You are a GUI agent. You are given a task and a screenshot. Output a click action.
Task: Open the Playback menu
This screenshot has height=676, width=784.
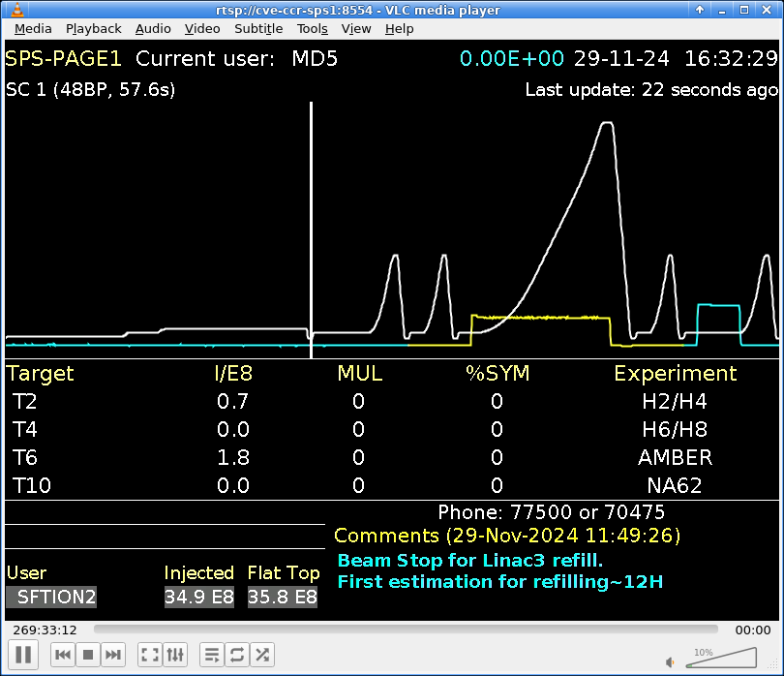(x=94, y=29)
